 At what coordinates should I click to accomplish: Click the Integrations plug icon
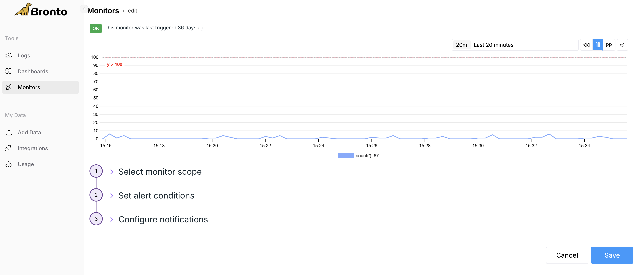[x=8, y=148]
